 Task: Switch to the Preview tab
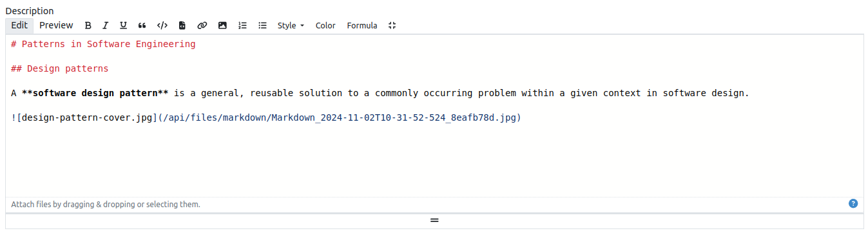pyautogui.click(x=56, y=26)
